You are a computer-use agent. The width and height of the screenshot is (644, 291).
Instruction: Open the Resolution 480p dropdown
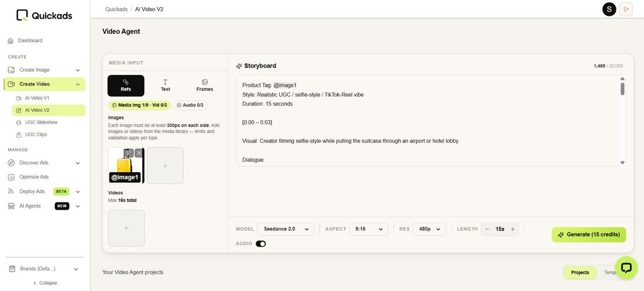coord(429,229)
